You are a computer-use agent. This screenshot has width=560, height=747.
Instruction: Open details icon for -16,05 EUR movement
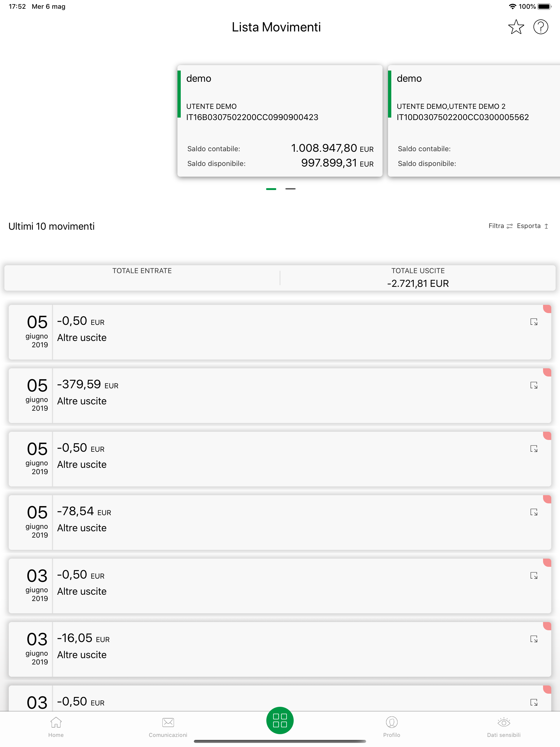(534, 639)
